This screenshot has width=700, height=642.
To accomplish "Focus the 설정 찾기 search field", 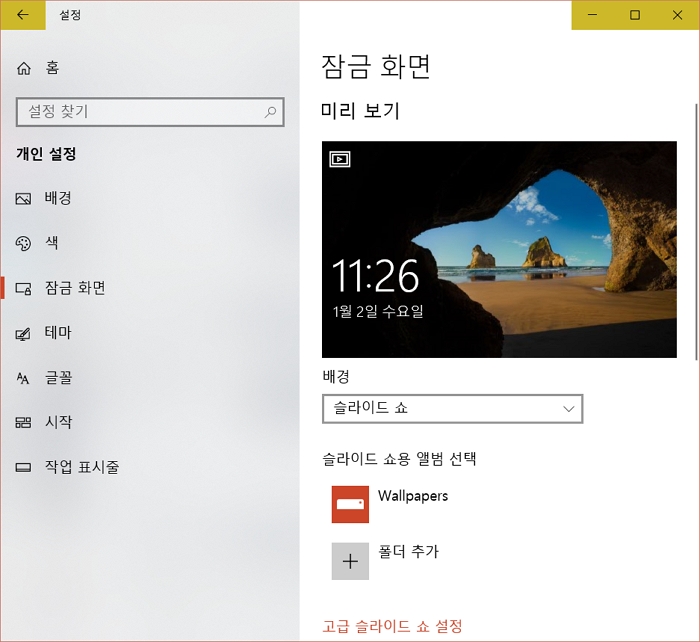I will [x=140, y=113].
